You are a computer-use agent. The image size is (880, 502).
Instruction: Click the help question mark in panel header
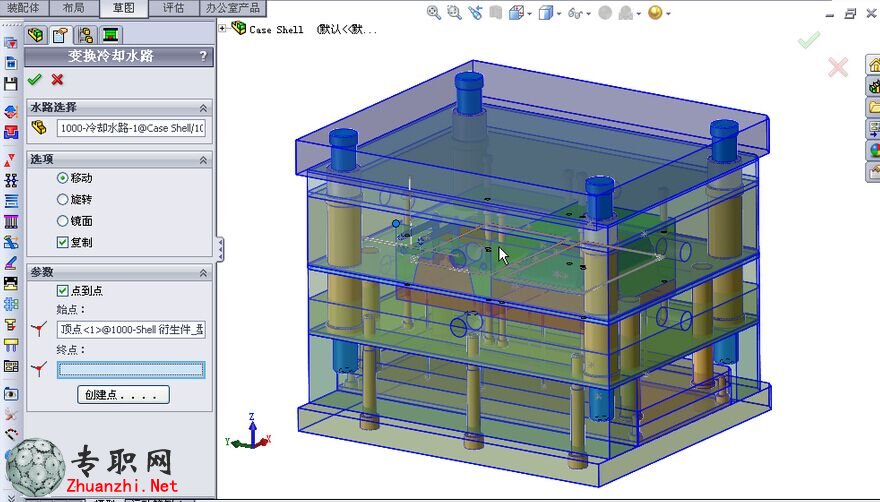click(x=203, y=56)
